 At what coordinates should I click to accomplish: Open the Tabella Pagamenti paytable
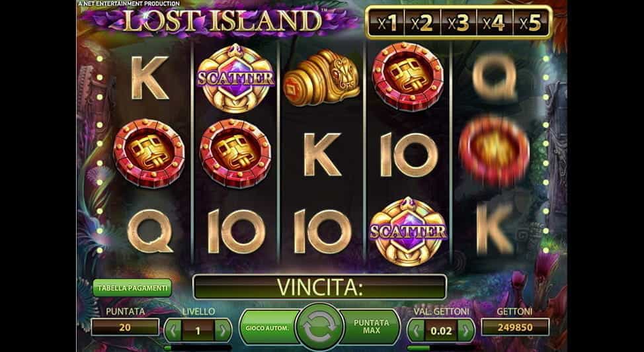click(132, 288)
